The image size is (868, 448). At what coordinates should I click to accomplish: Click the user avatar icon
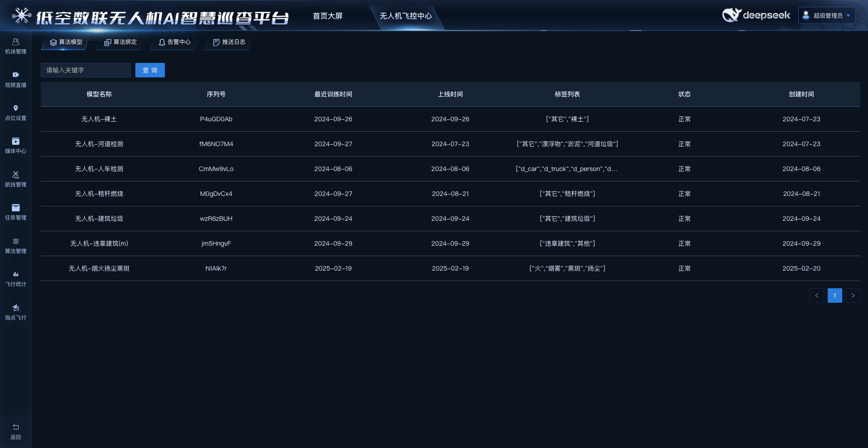tap(806, 15)
